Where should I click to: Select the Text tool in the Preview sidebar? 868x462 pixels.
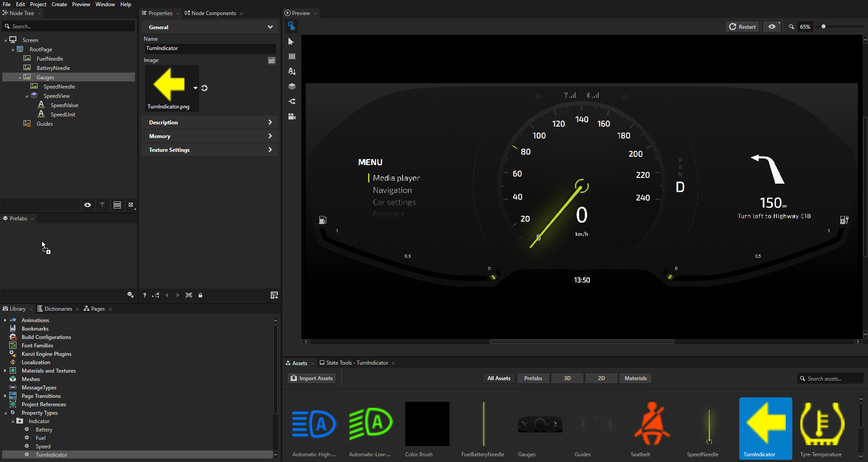click(x=292, y=71)
